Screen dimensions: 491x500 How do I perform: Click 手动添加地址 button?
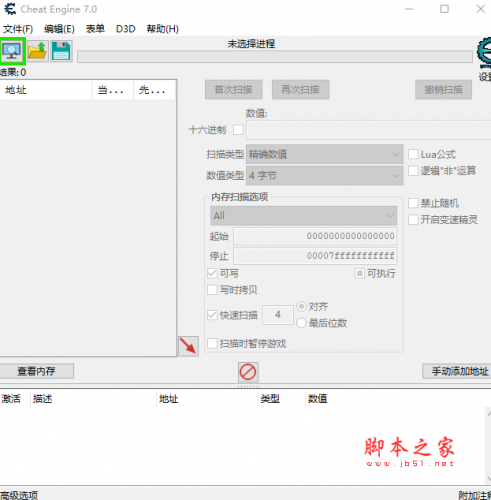[x=457, y=371]
